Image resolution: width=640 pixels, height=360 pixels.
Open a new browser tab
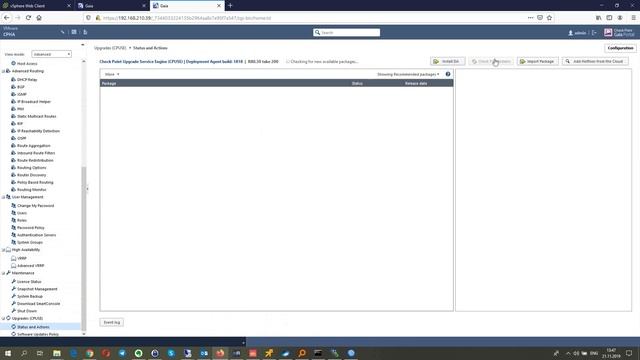pyautogui.click(x=230, y=5)
